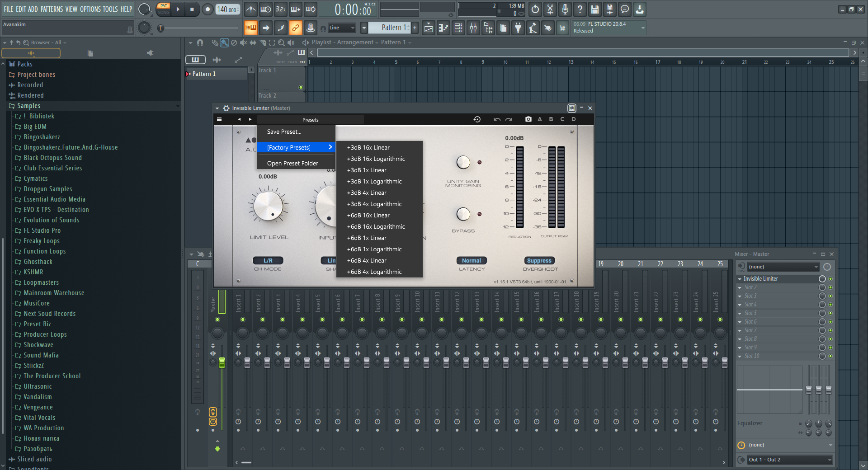Toggle Insert 1 mute LED in mixer

tap(243, 320)
